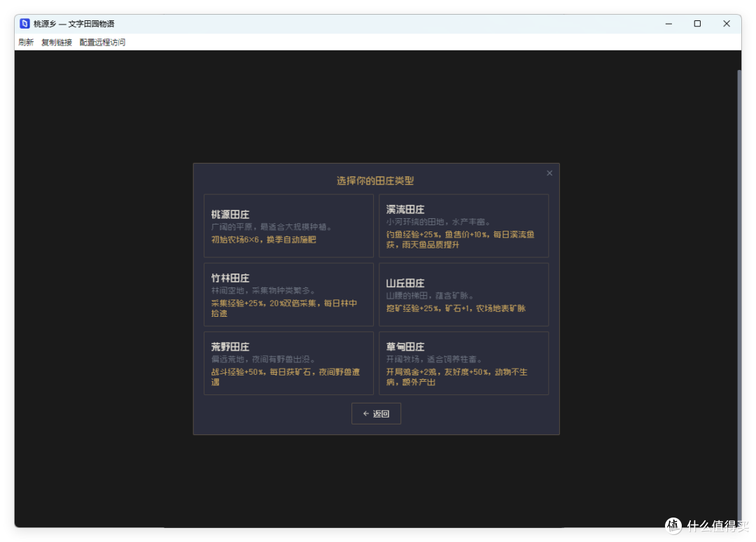Screen dimensions: 756x542
Task: Select the 桃源田庄 farm card
Action: (288, 225)
